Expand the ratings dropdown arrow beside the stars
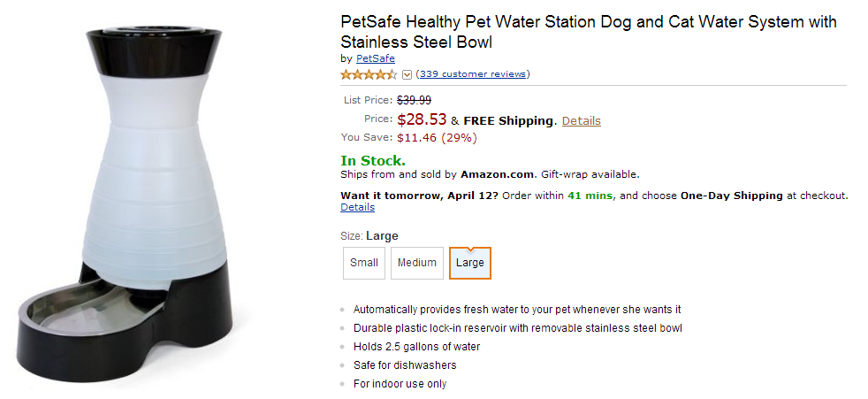This screenshot has height=399, width=868. (x=407, y=74)
